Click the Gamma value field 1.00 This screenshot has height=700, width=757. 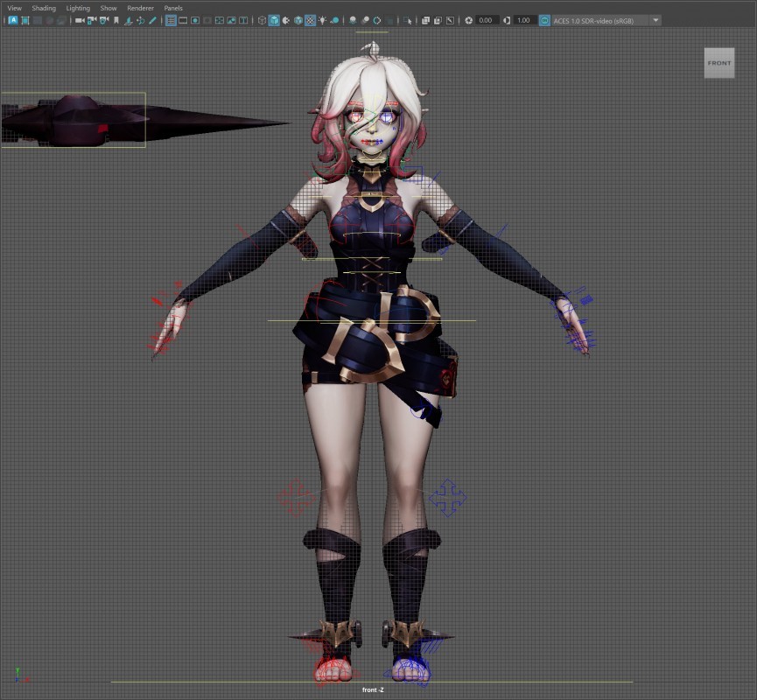pyautogui.click(x=523, y=20)
